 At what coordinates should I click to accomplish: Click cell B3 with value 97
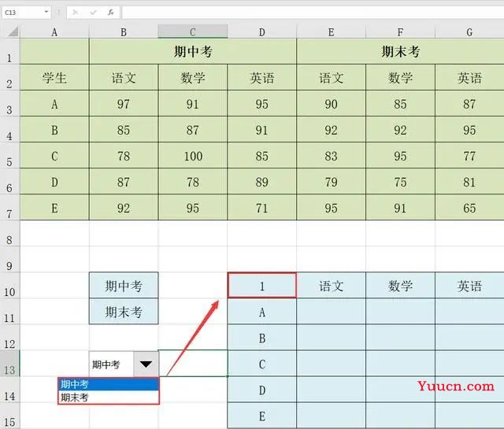tap(124, 103)
